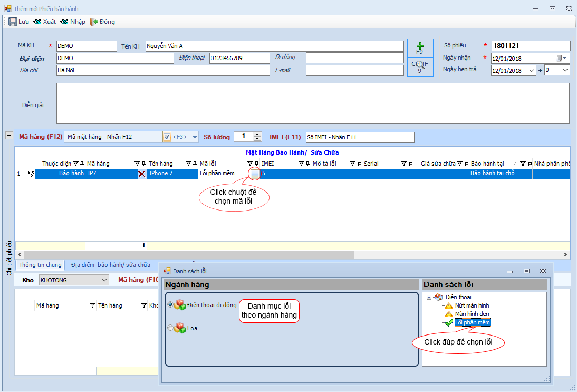Select the Điện thoại di động radio button
Screen dimensions: 577x392
pos(170,305)
